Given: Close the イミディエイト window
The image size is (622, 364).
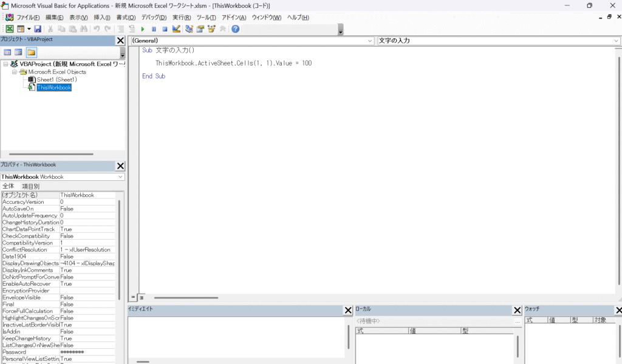Looking at the screenshot, I should (x=348, y=311).
